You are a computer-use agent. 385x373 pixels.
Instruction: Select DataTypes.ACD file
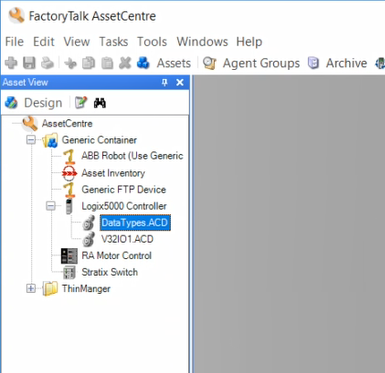click(135, 223)
